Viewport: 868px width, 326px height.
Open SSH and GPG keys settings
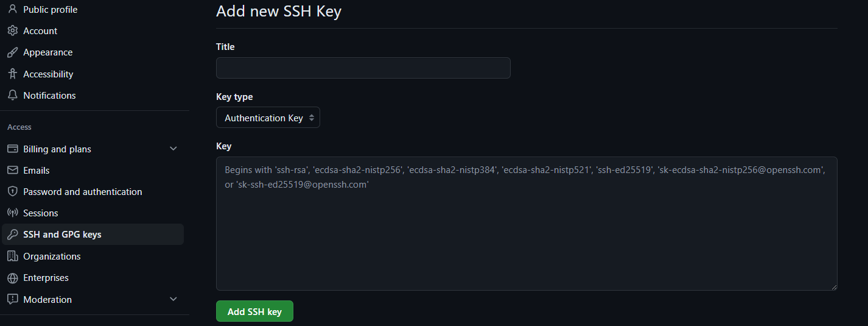point(62,235)
